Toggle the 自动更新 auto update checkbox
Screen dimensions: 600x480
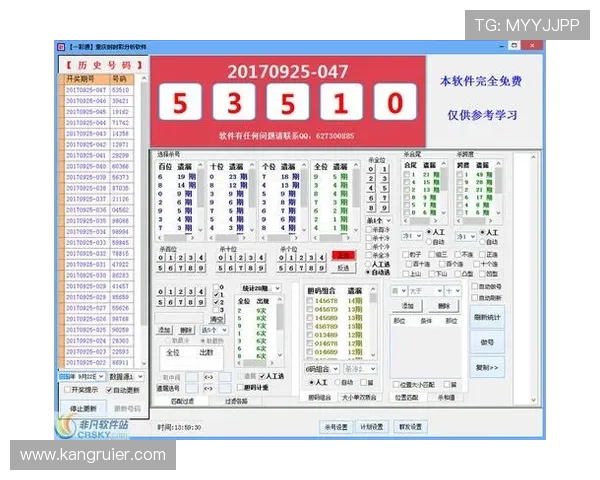coord(107,390)
